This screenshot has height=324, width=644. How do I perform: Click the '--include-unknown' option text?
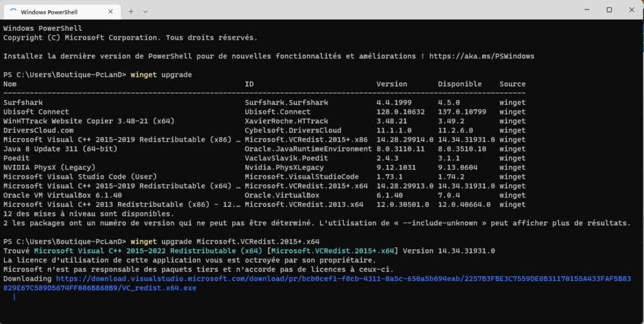pyautogui.click(x=440, y=223)
